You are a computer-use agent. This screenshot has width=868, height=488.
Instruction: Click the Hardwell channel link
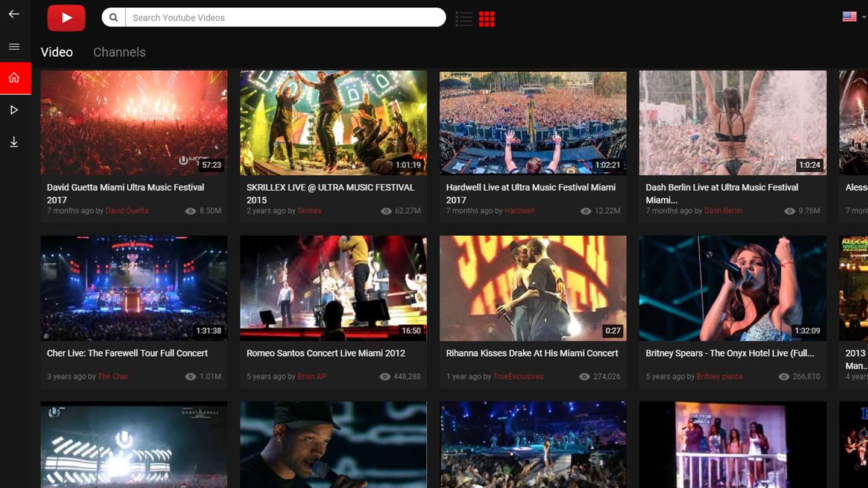point(519,211)
